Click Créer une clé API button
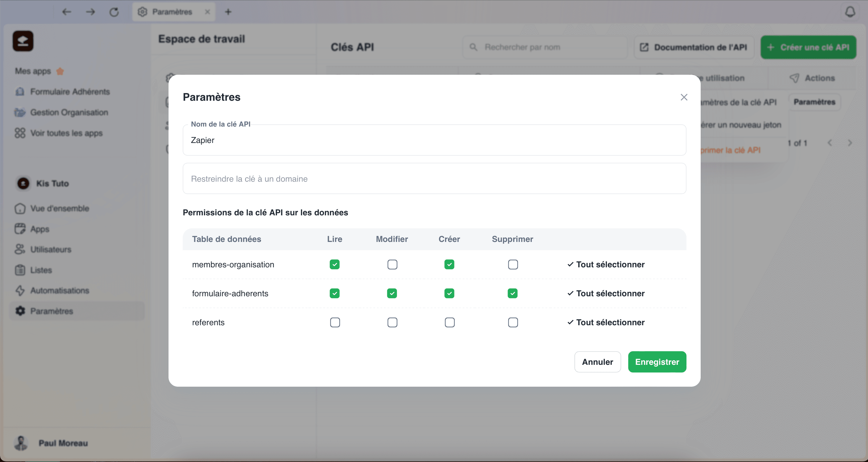Image resolution: width=868 pixels, height=462 pixels. pyautogui.click(x=808, y=47)
